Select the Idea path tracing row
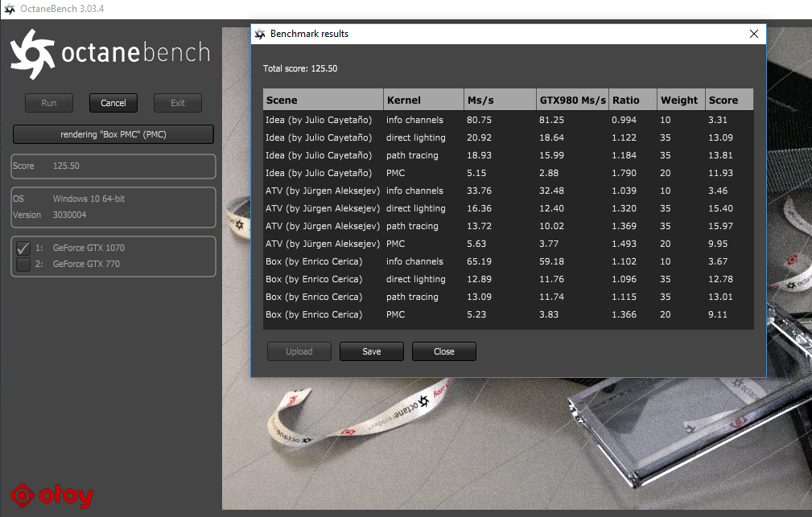812x517 pixels. (x=508, y=155)
